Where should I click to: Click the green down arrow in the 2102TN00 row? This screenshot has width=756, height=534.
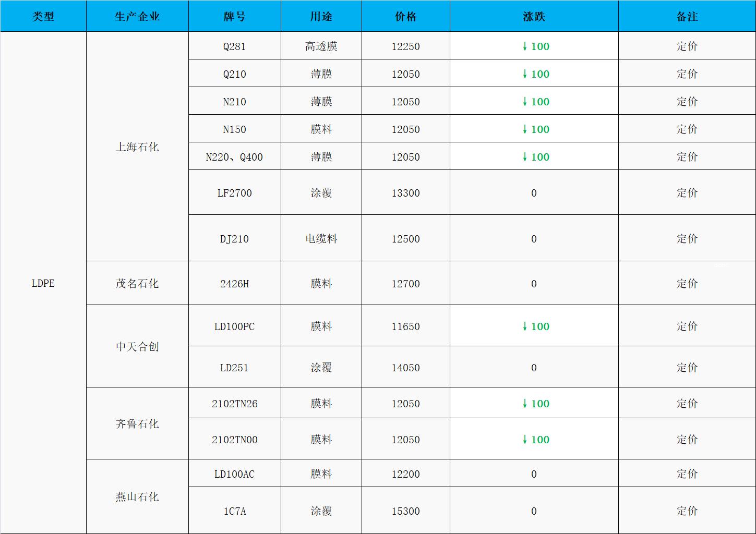(x=525, y=440)
